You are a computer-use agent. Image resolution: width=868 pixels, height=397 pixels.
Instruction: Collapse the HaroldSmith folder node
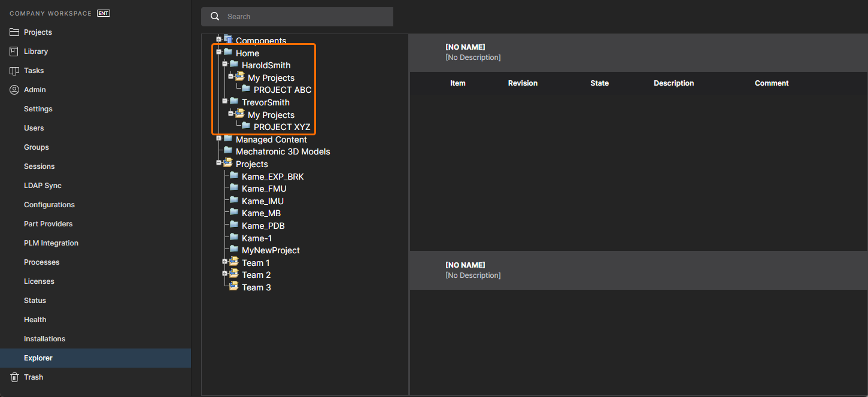coord(225,64)
